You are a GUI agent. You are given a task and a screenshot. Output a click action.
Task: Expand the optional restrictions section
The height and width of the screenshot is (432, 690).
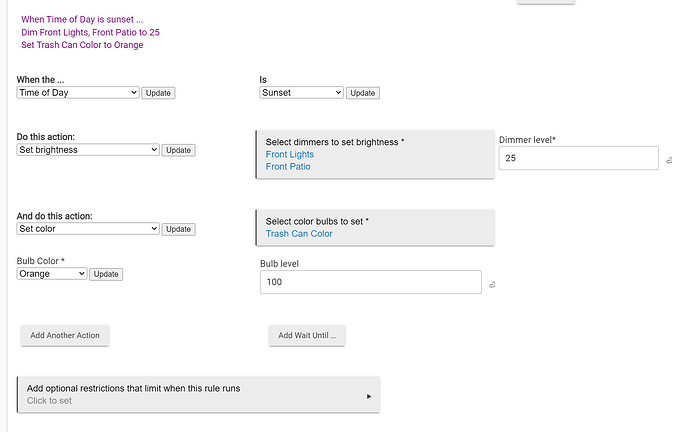(199, 394)
